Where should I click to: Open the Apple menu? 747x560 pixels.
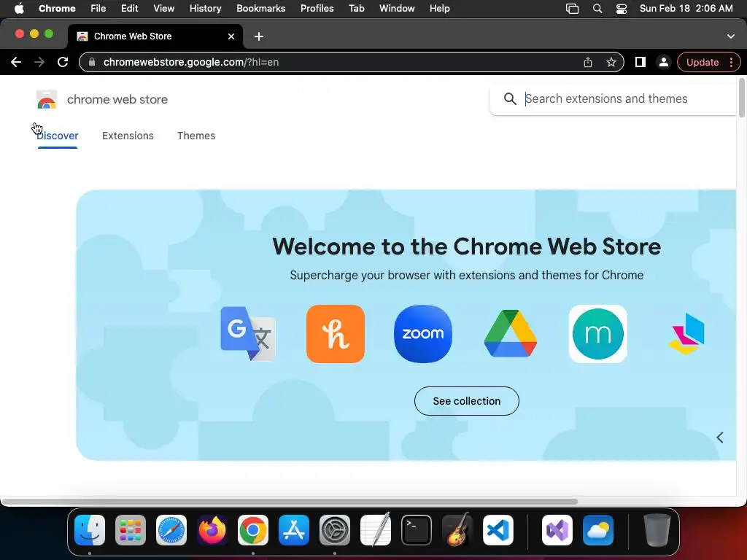tap(19, 9)
